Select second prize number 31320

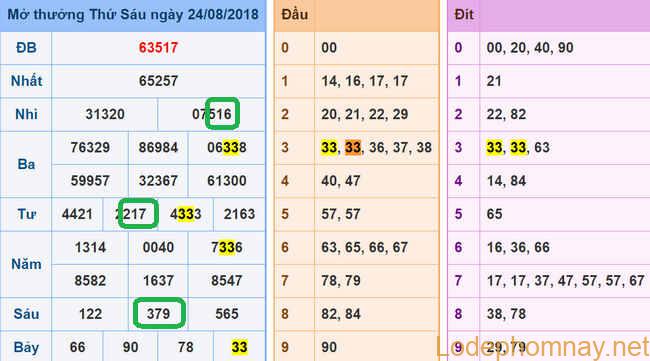coord(105,114)
